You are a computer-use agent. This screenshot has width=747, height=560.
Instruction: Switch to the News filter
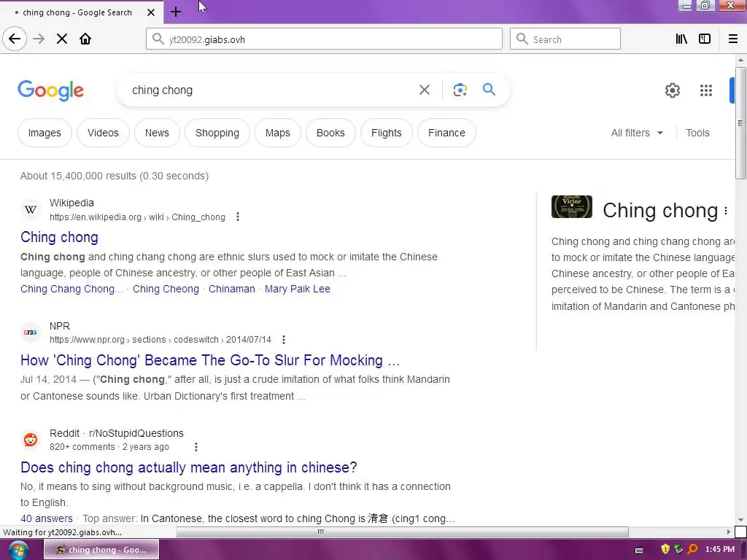coord(157,133)
